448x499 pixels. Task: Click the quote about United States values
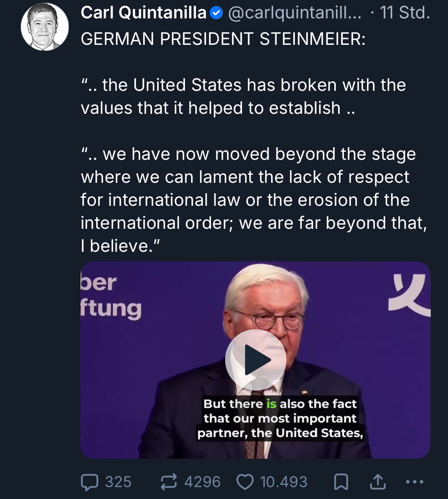[x=243, y=97]
